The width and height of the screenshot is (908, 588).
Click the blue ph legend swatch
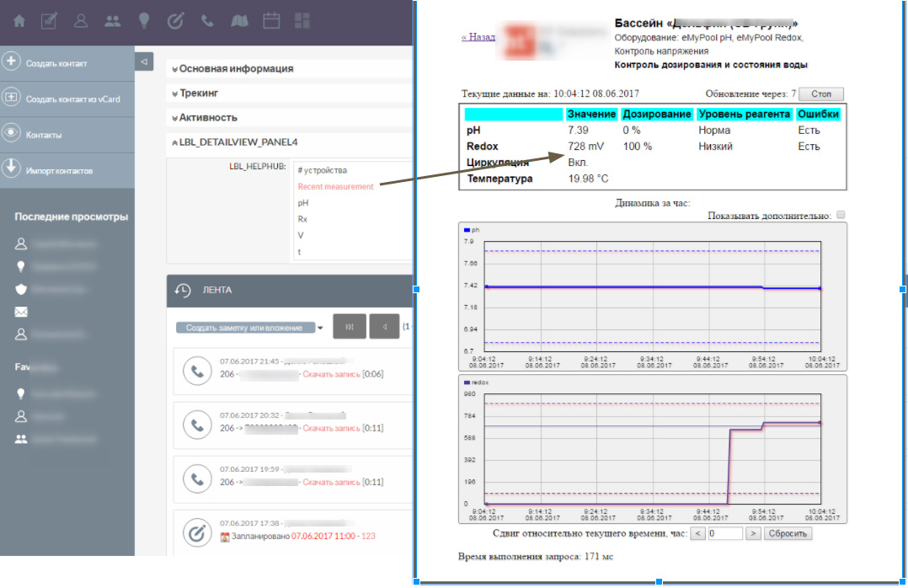[467, 230]
